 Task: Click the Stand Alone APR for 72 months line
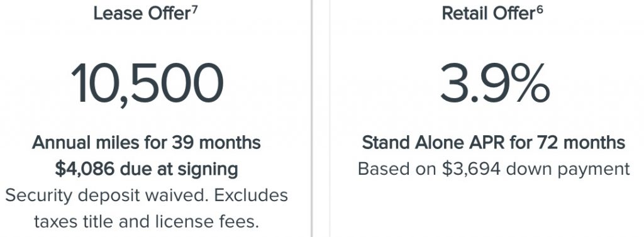tap(494, 143)
